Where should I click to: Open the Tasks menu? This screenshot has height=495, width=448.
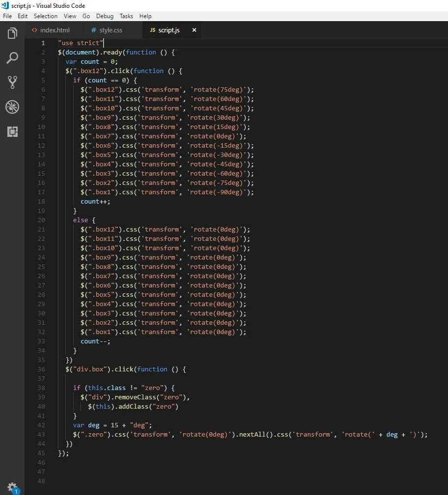coord(126,16)
